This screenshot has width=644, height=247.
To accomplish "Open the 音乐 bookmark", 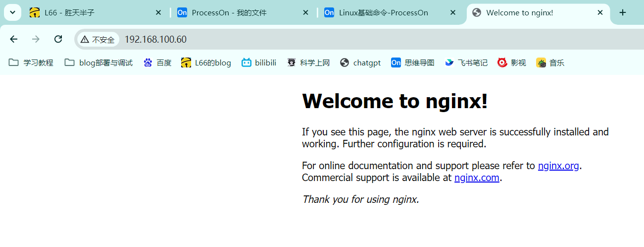I will click(x=550, y=62).
